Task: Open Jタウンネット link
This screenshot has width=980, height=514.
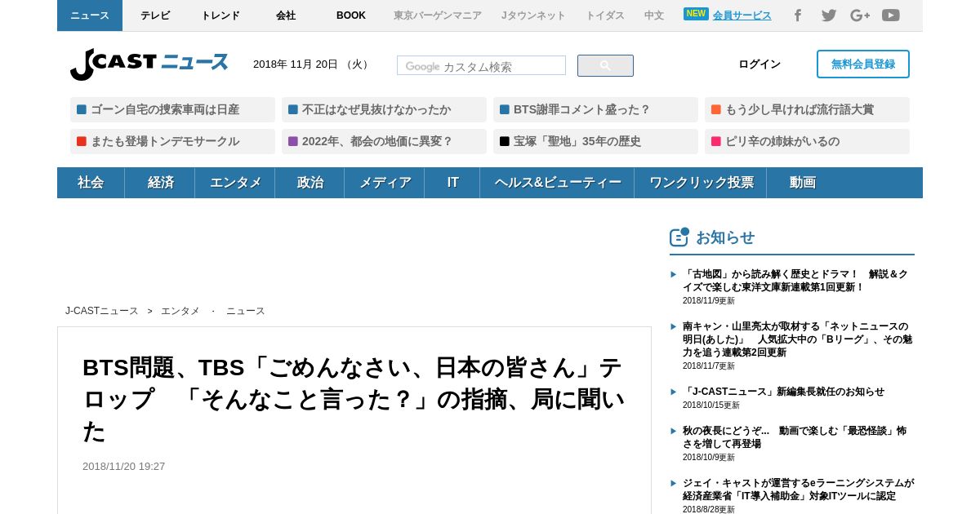Action: pos(533,16)
